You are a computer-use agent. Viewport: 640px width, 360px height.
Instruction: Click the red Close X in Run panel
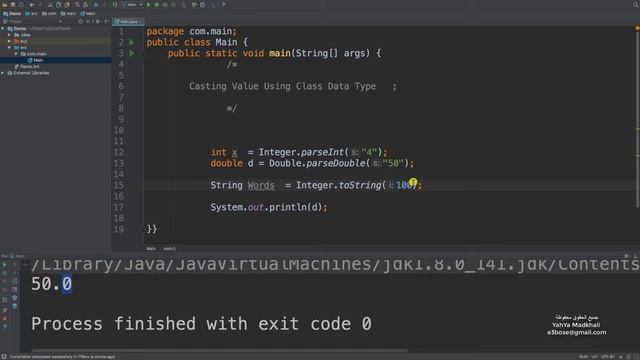(4, 318)
